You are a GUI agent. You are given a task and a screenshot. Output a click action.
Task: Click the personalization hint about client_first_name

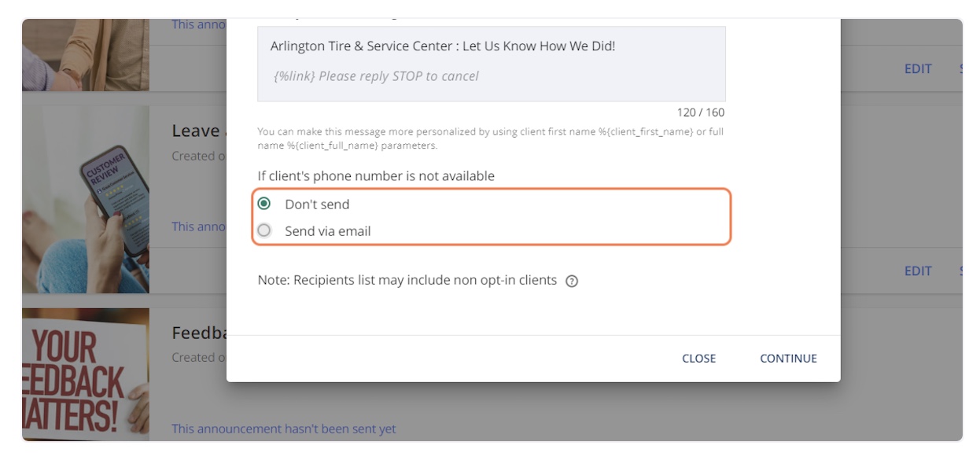pos(491,138)
